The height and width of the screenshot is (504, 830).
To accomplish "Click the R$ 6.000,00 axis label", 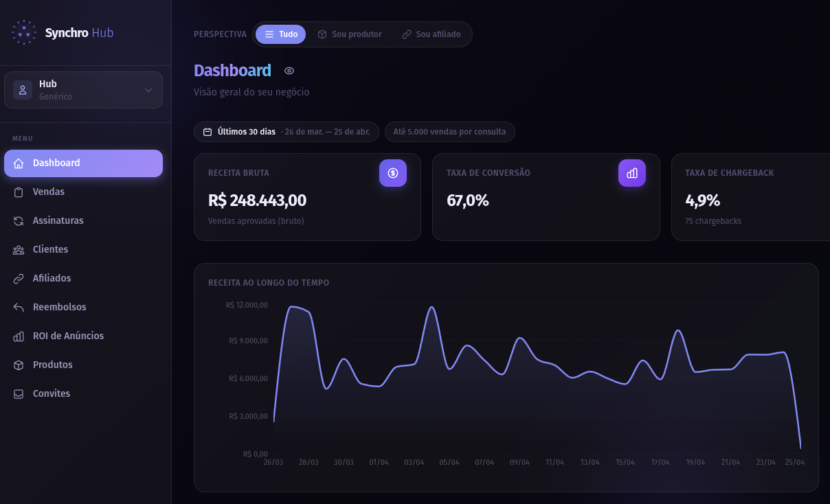I will click(248, 379).
